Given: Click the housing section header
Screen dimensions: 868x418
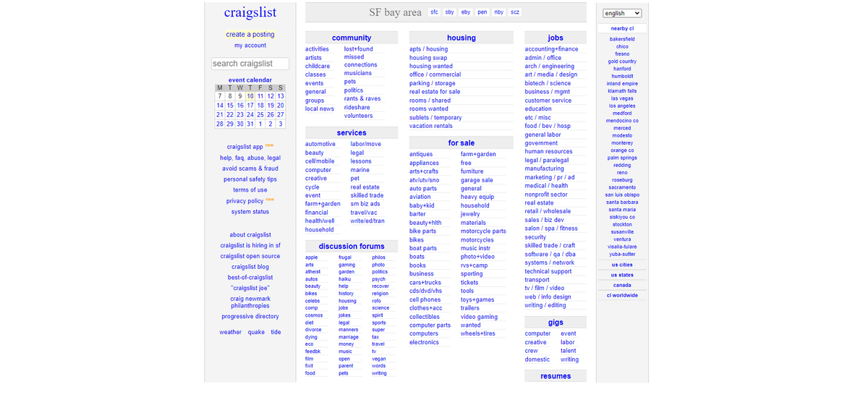Looking at the screenshot, I should [x=461, y=38].
